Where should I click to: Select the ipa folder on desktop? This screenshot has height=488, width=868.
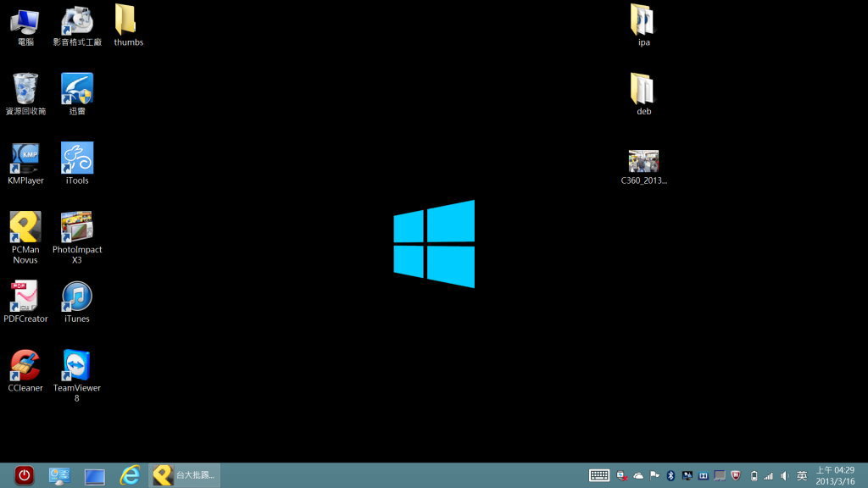[x=643, y=26]
